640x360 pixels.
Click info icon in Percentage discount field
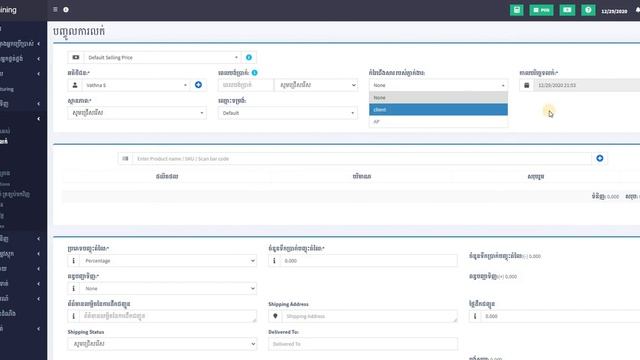(73, 261)
